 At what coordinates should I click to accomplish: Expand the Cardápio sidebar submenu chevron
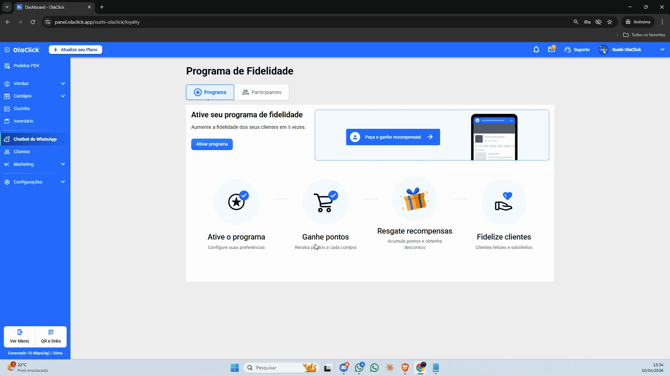click(63, 96)
